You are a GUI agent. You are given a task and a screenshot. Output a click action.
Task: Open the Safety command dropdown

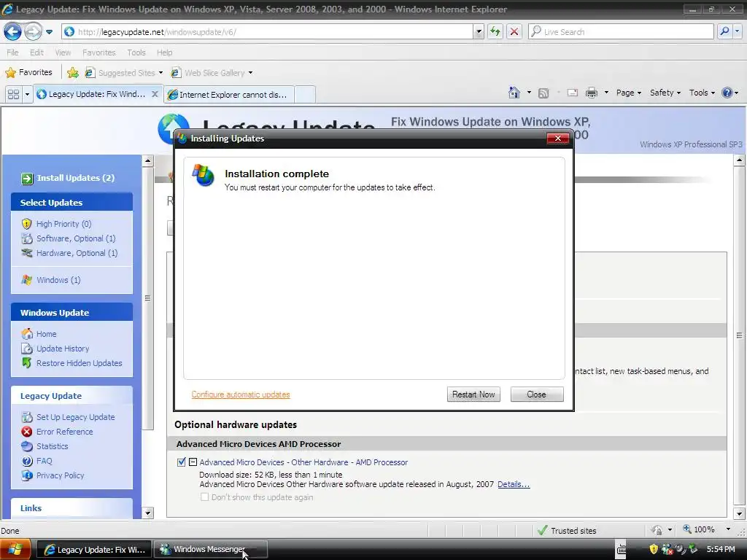tap(665, 93)
